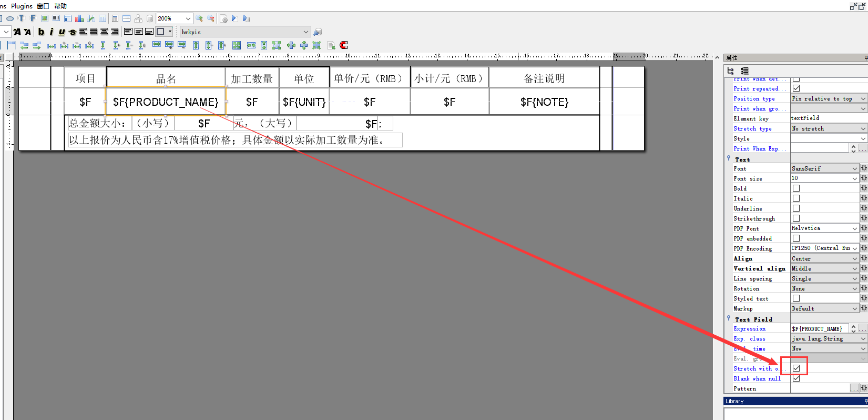Viewport: 868px width, 420px height.
Task: Toggle the Stretch with overflow checkbox
Action: tap(796, 368)
